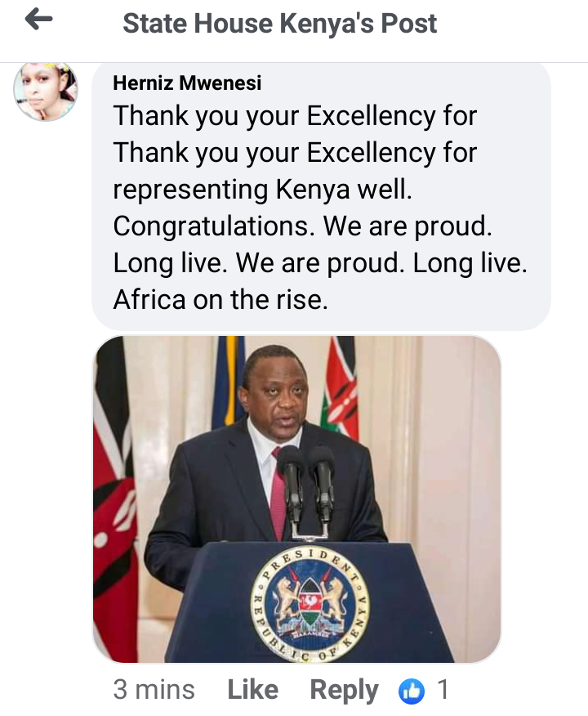This screenshot has width=588, height=716.
Task: View reactions via blue thumbs-up icon
Action: point(412,691)
